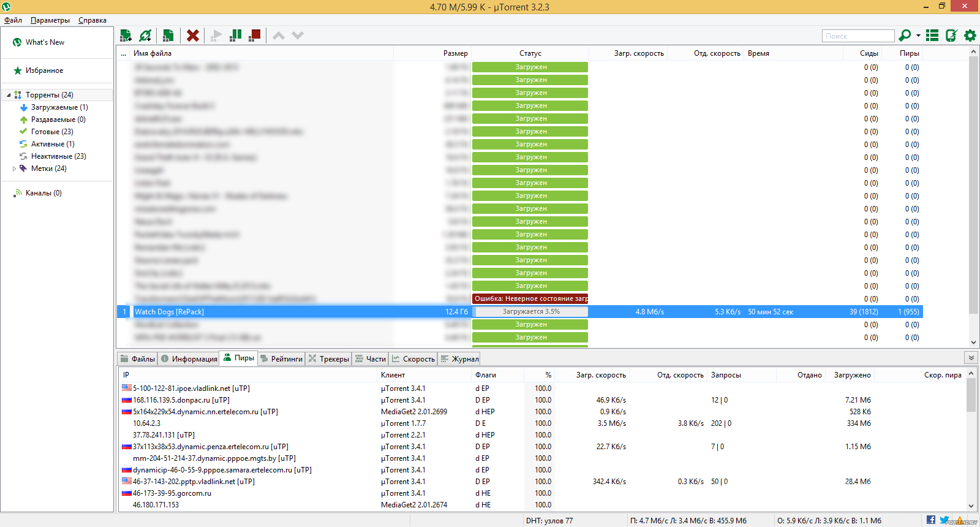980x527 pixels.
Task: Click DHT: узлов 77 status entry
Action: pos(549,521)
